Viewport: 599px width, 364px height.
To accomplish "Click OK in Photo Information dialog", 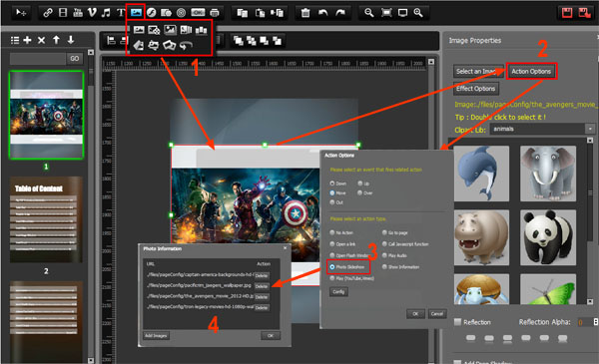I will tap(271, 336).
